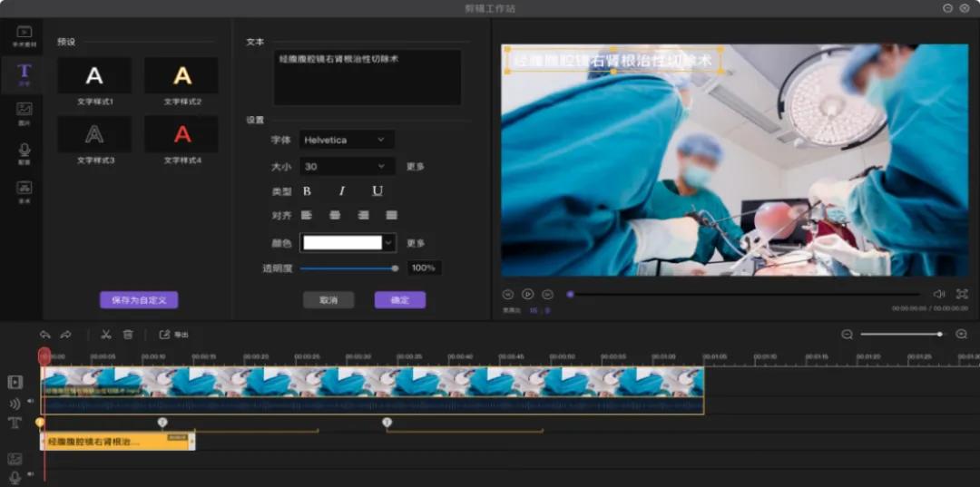Click the 确定 confirm button

pos(399,300)
